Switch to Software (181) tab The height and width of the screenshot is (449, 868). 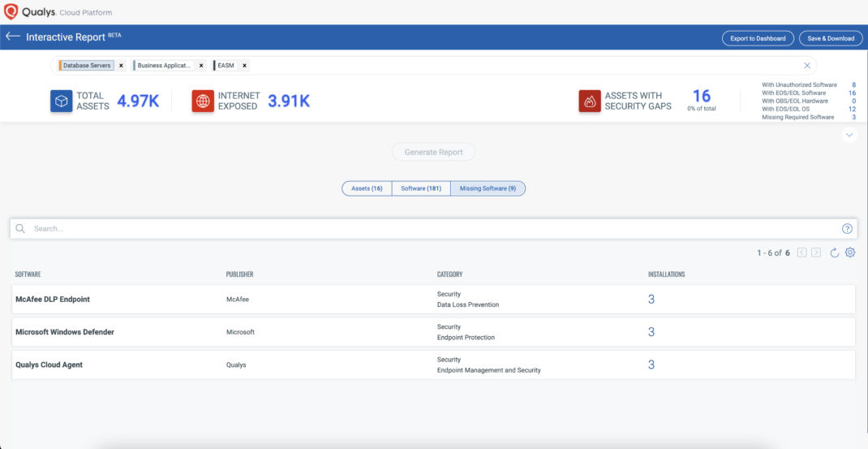point(421,188)
